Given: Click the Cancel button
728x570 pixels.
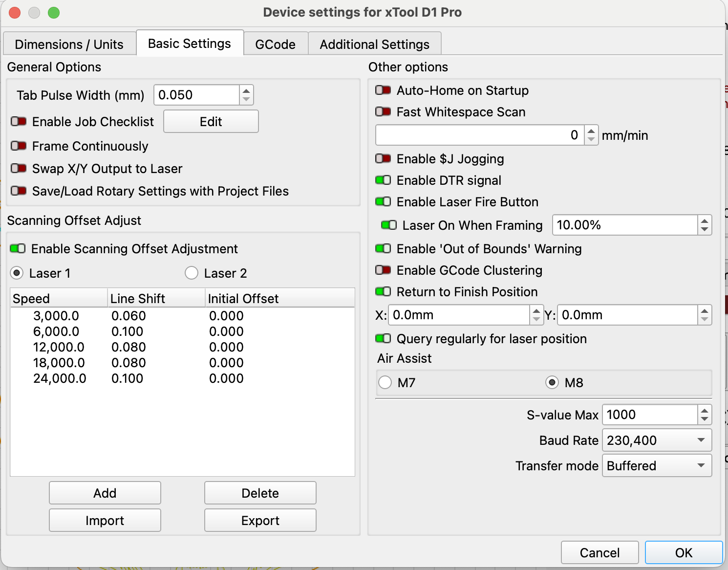Looking at the screenshot, I should click(x=600, y=552).
